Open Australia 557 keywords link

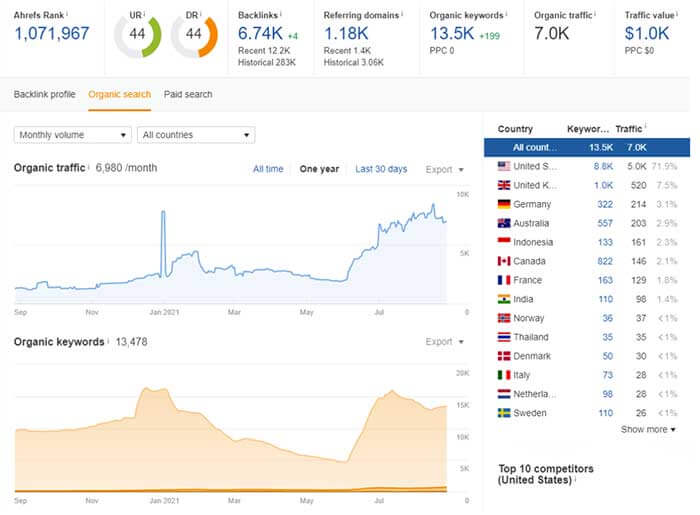click(605, 223)
